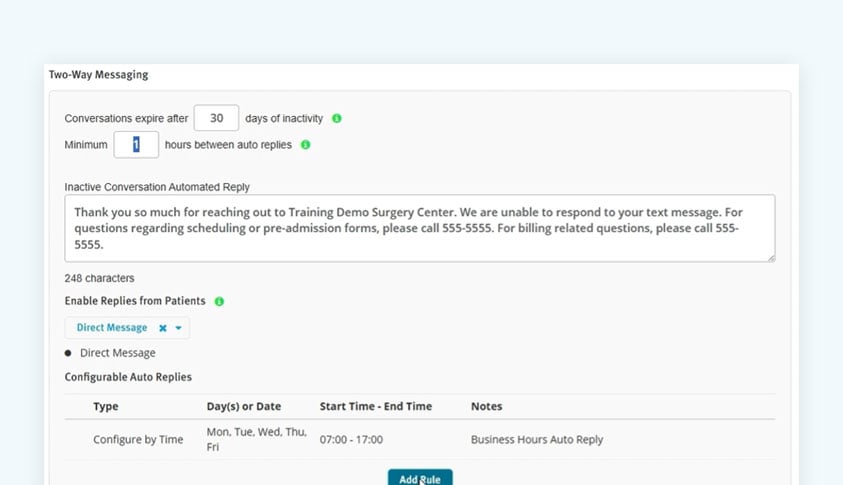843x485 pixels.
Task: Select the Configure by Time row cell
Action: tap(138, 439)
